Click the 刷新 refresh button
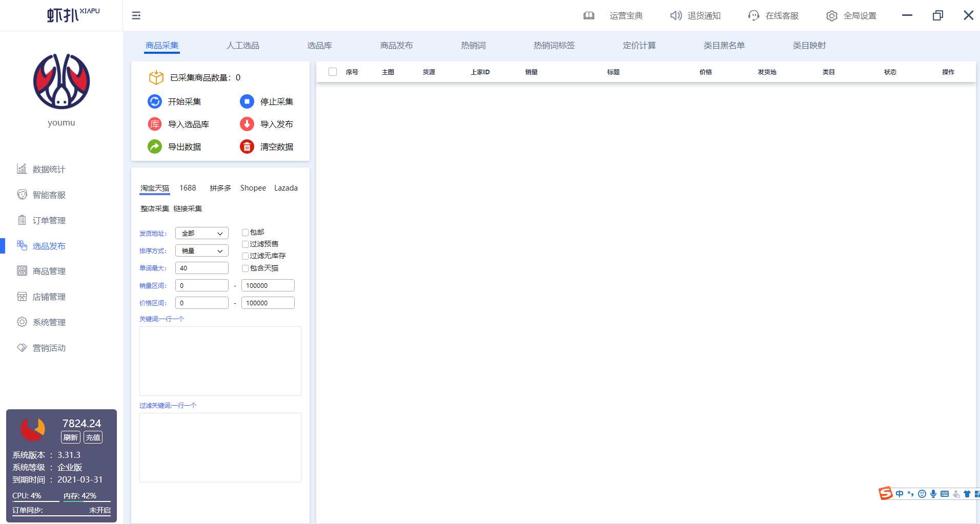This screenshot has width=980, height=524. [x=70, y=437]
